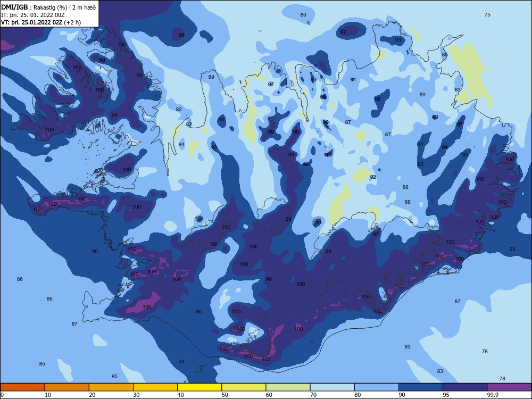Click the legend scale label 20
The height and width of the screenshot is (399, 532).
tap(92, 395)
